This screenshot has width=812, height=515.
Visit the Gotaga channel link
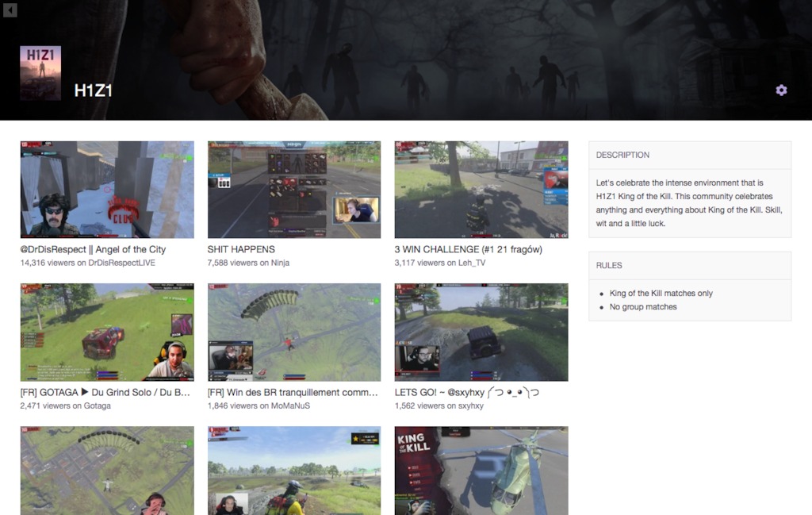98,405
